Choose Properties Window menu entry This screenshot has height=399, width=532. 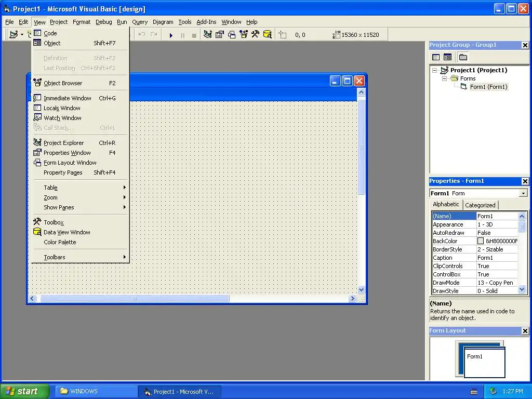pyautogui.click(x=80, y=153)
